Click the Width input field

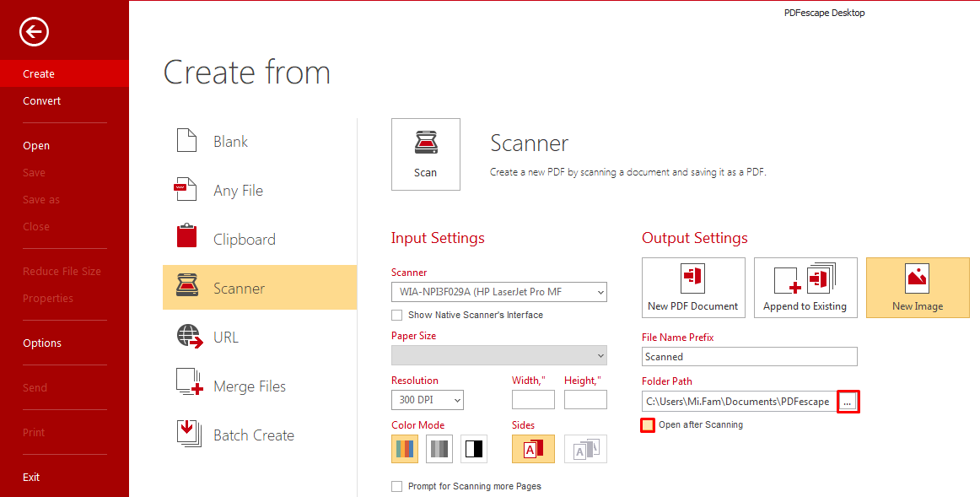point(533,399)
